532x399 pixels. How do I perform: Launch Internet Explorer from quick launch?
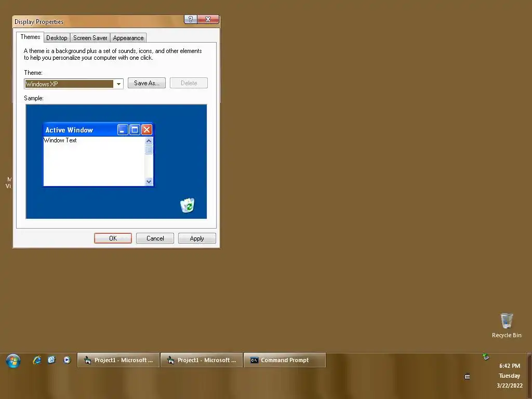pos(37,360)
